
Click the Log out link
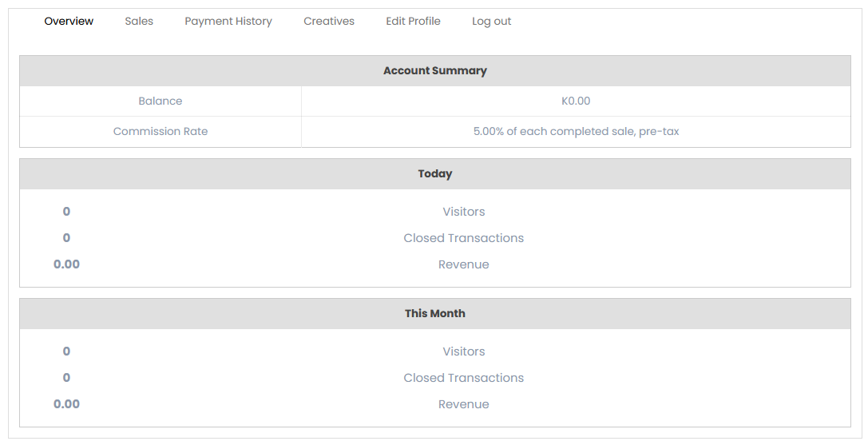pos(491,22)
